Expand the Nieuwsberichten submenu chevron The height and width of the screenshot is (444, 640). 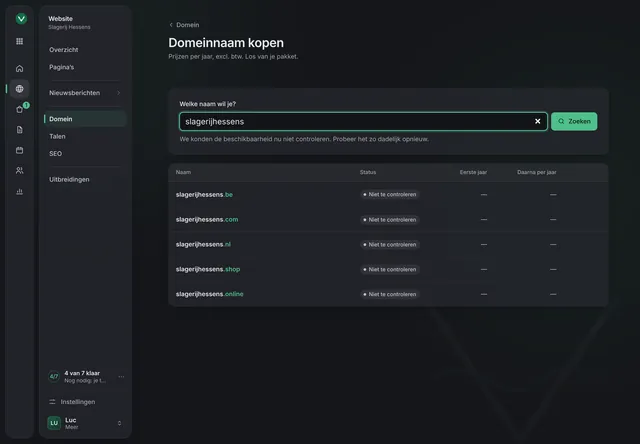[119, 93]
